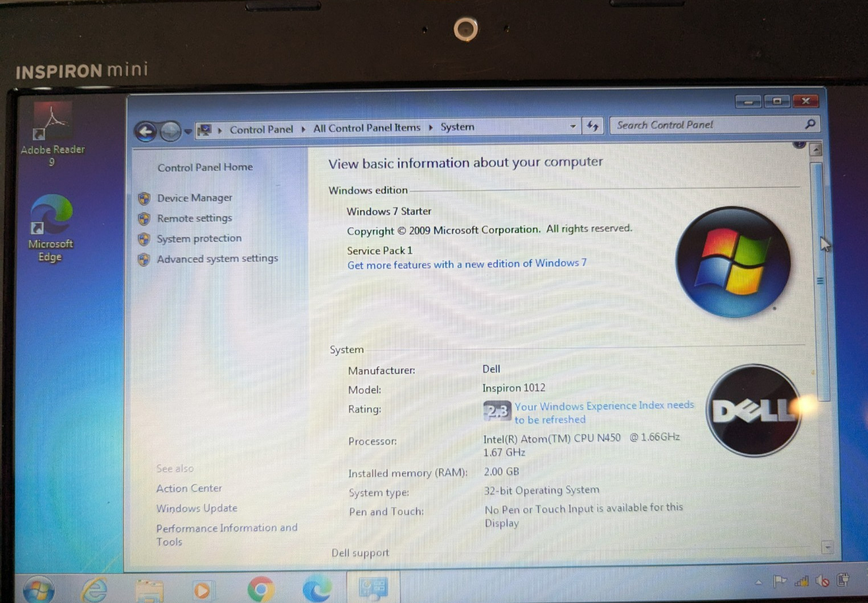Expand arrow after All Control Panel Items
The height and width of the screenshot is (603, 868).
pos(431,127)
